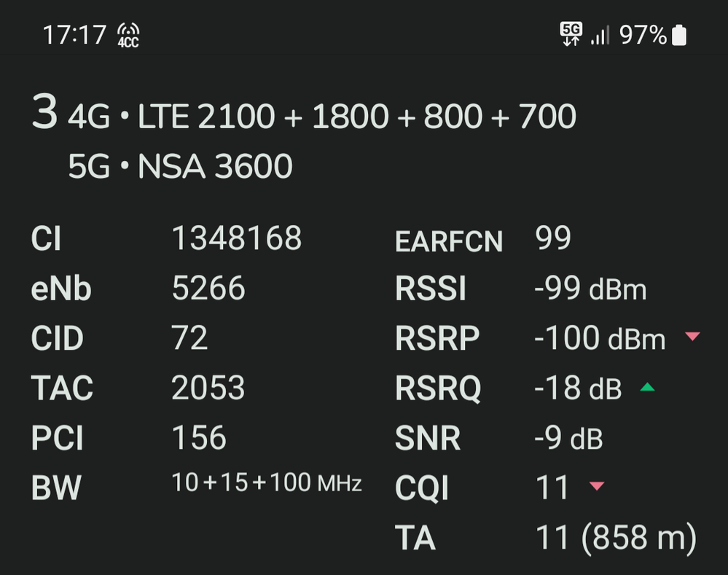Tap the red down arrow beside RSRP
The width and height of the screenshot is (728, 575).
tap(692, 336)
